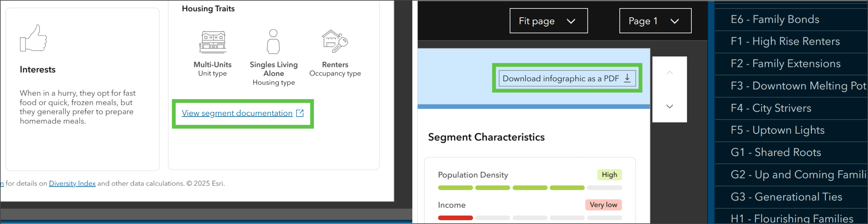Screen dimensions: 868x224
Task: Click the download arrow icon on PDF button
Action: point(628,78)
